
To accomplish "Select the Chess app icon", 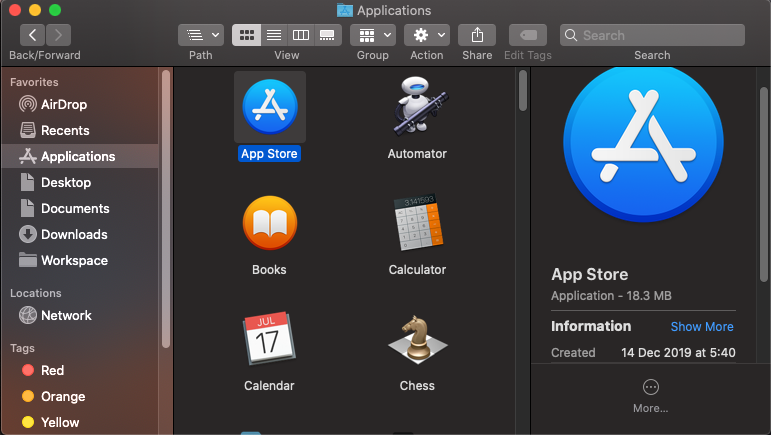I will pyautogui.click(x=417, y=339).
